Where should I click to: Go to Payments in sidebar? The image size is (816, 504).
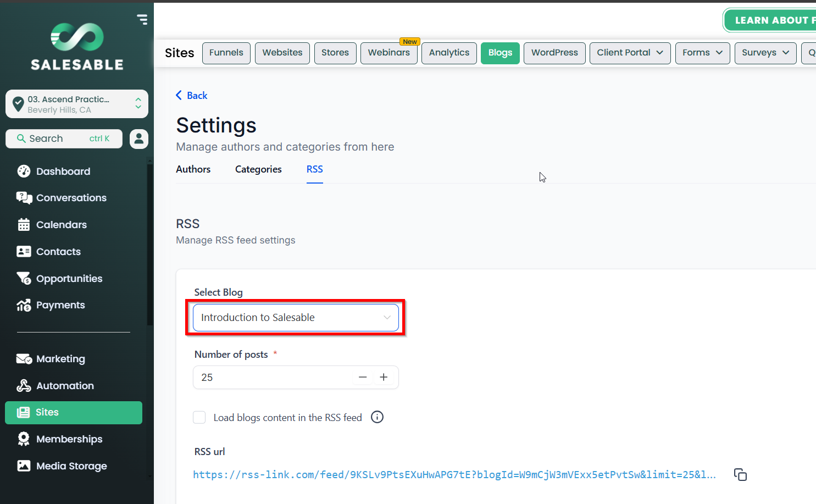pyautogui.click(x=60, y=305)
